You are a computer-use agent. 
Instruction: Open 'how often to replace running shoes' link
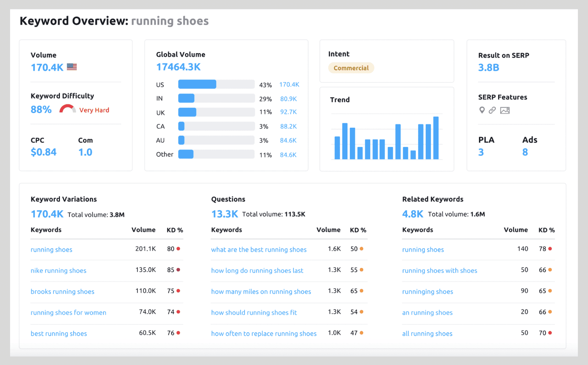pos(264,333)
